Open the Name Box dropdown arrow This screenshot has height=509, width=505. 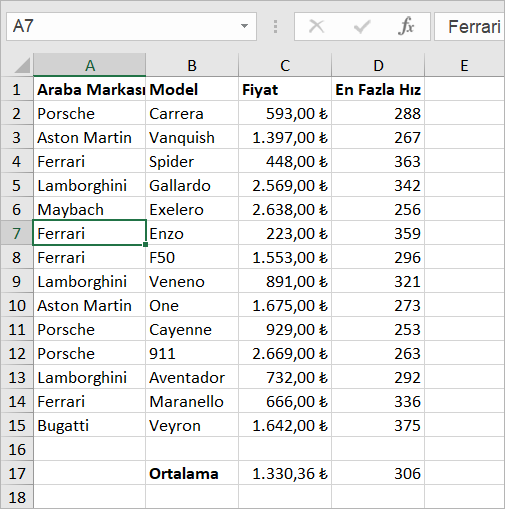click(x=244, y=26)
